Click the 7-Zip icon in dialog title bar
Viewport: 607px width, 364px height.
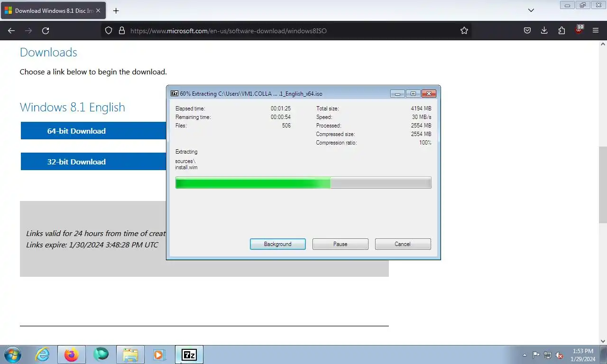pyautogui.click(x=174, y=93)
